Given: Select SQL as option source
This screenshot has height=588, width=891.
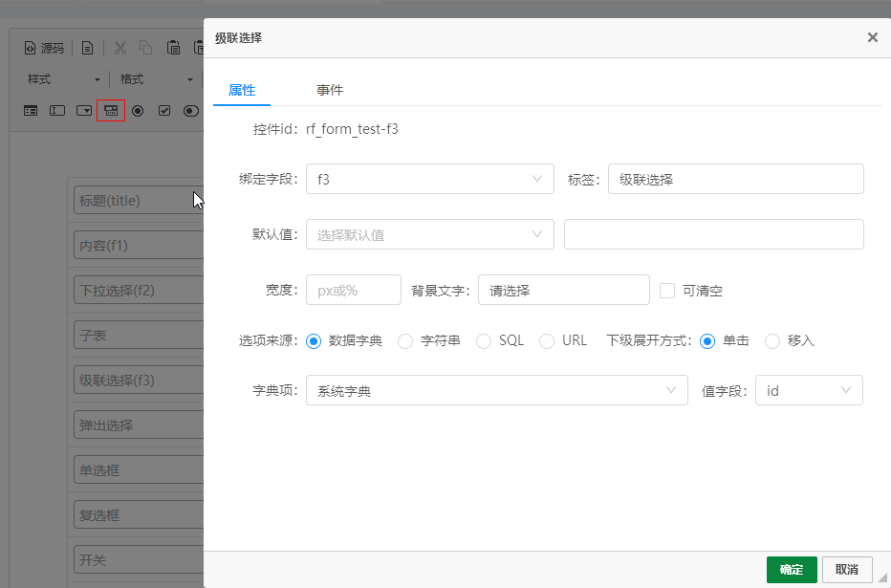Looking at the screenshot, I should coord(484,341).
